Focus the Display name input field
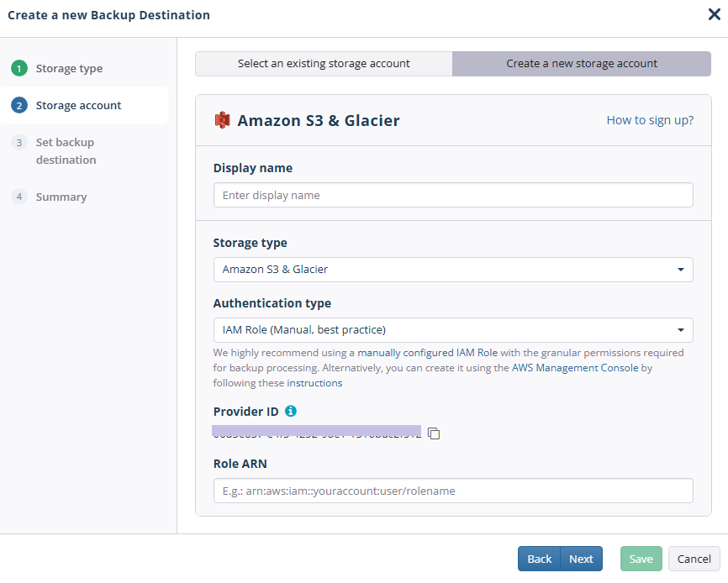728x583 pixels. (x=453, y=195)
